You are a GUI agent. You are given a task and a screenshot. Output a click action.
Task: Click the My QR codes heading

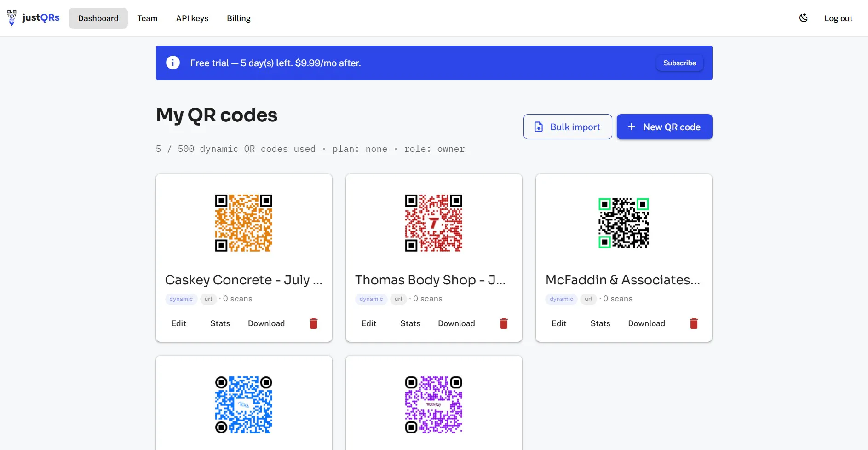[x=217, y=115]
